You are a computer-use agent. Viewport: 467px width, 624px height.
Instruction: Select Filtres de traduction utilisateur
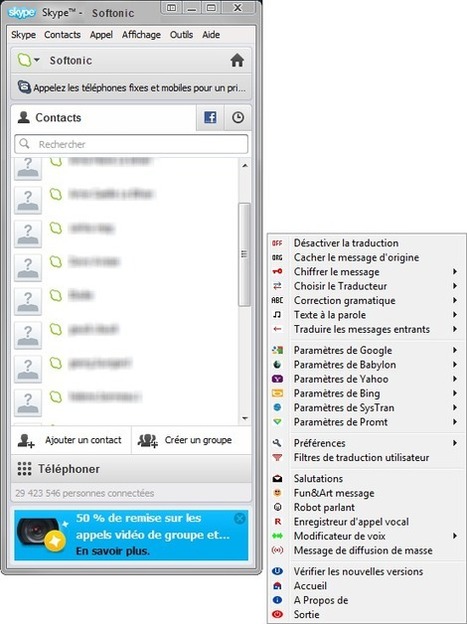pyautogui.click(x=361, y=458)
